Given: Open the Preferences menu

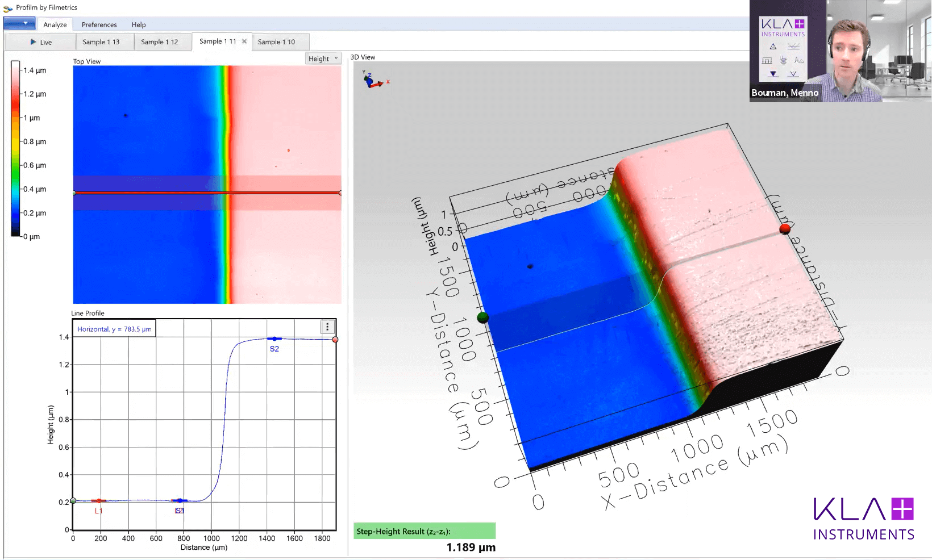Looking at the screenshot, I should pos(99,24).
